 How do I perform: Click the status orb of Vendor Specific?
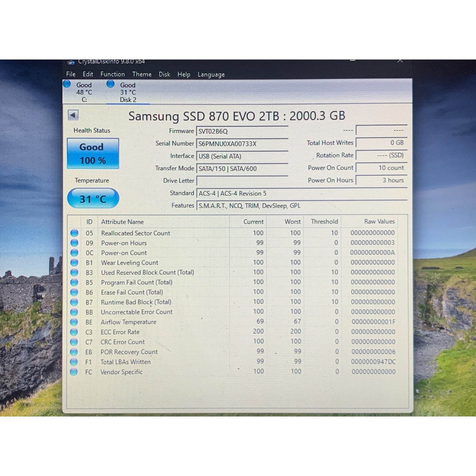[74, 372]
